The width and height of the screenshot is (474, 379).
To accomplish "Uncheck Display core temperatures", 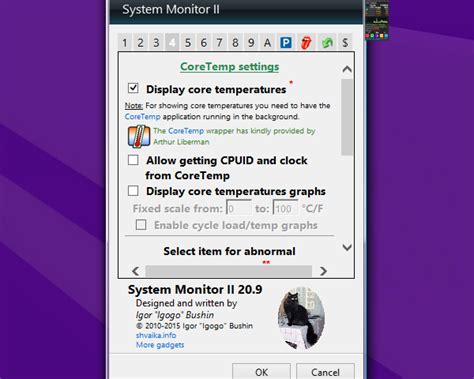I will tap(133, 88).
